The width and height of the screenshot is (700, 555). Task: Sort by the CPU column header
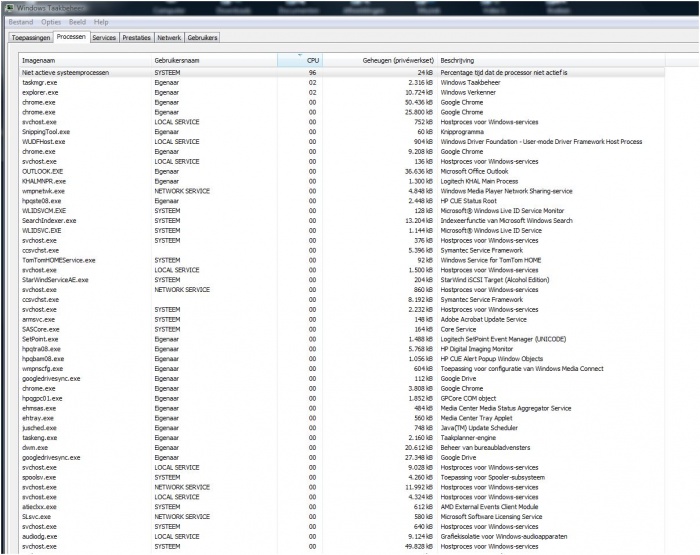tap(300, 60)
